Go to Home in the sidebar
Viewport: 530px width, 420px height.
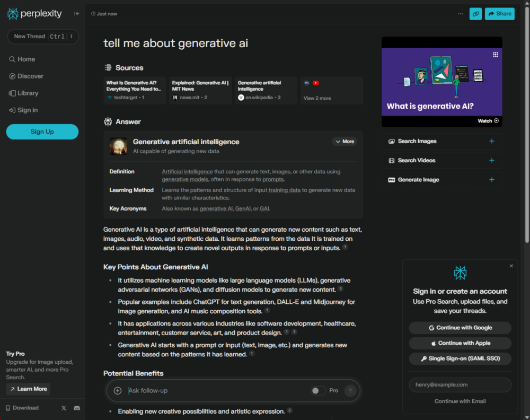click(22, 59)
